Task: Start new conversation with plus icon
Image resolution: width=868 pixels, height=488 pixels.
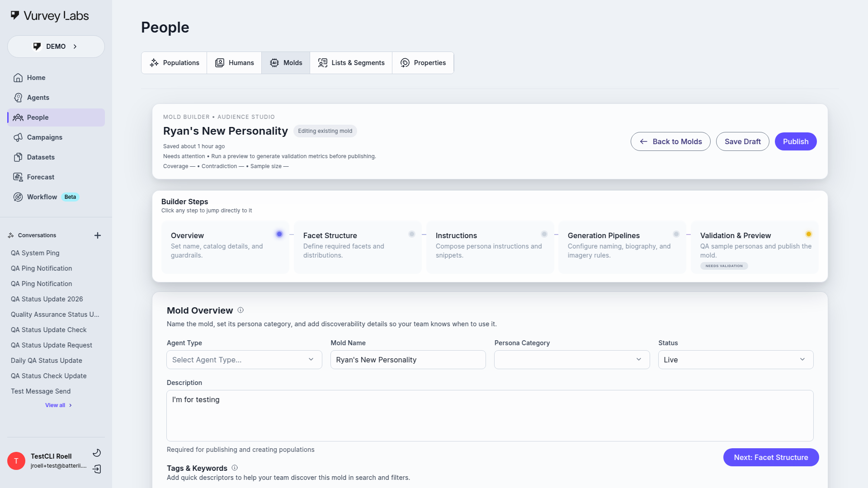Action: pos(97,235)
